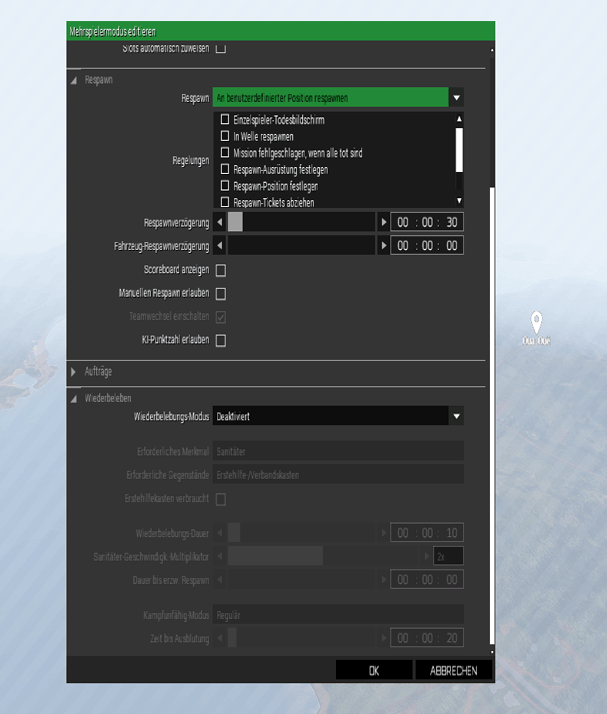
Task: Click right arrow of Respawnverzögerung slider
Action: click(383, 222)
